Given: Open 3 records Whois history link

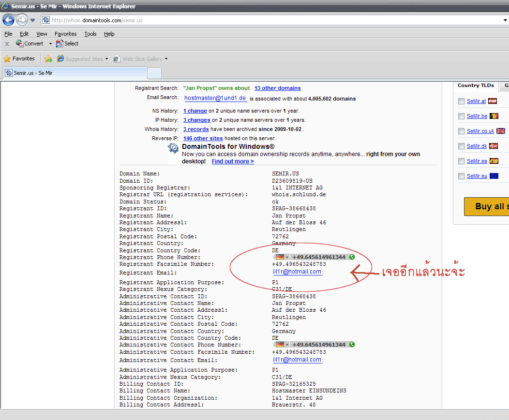Looking at the screenshot, I should click(196, 129).
